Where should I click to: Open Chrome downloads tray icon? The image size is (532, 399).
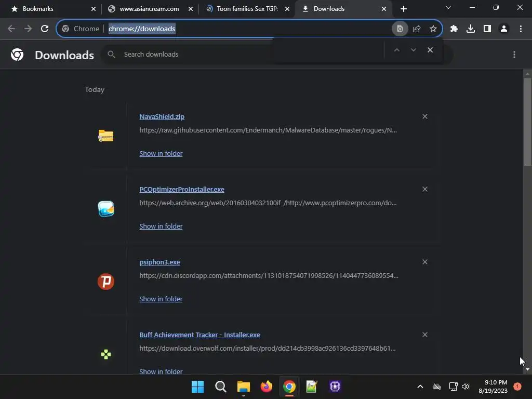click(471, 29)
